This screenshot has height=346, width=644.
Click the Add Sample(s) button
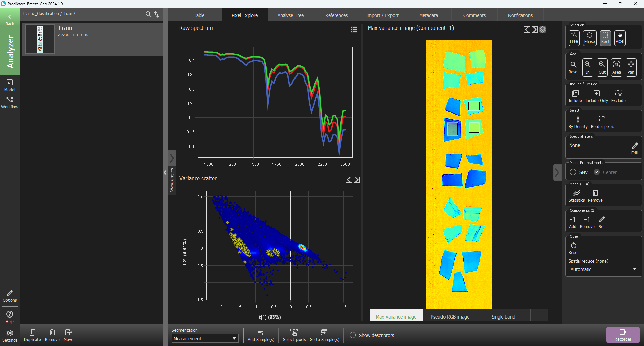(x=261, y=335)
